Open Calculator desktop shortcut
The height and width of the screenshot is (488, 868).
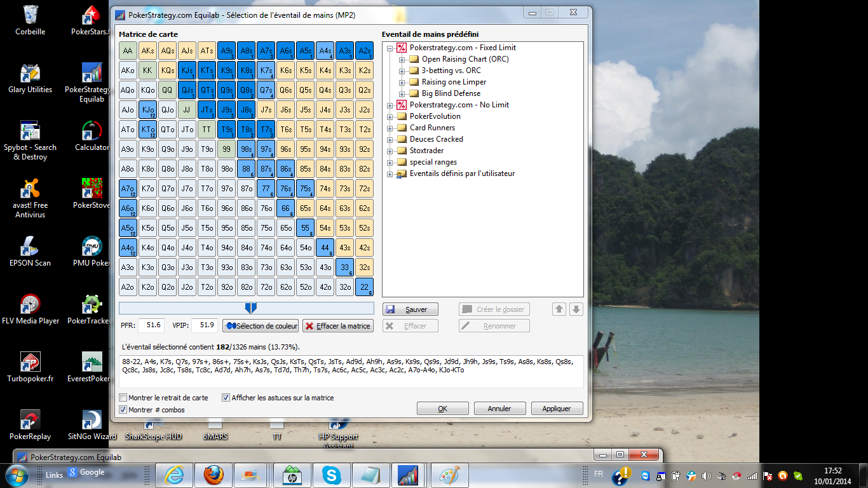tap(92, 135)
